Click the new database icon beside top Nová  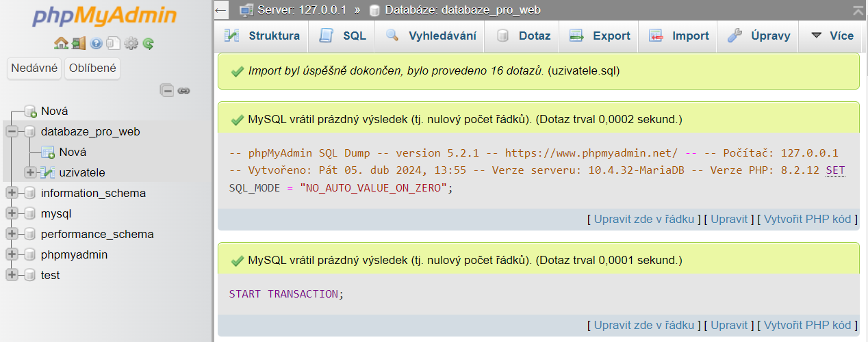(x=30, y=111)
